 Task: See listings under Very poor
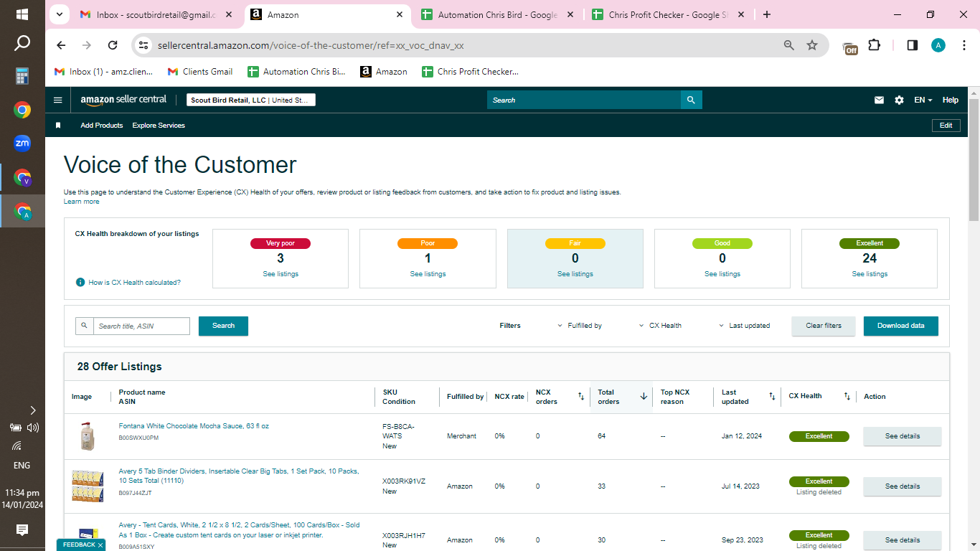pos(281,274)
